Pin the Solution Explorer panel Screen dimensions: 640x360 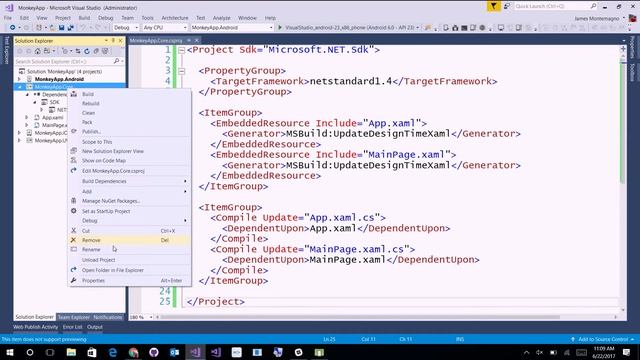(113, 40)
